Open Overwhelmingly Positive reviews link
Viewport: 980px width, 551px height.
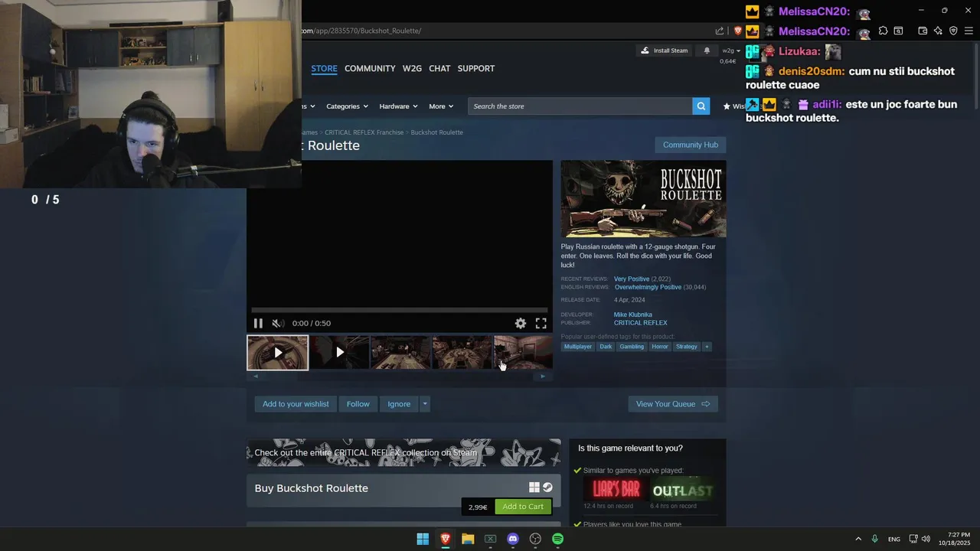pos(648,288)
